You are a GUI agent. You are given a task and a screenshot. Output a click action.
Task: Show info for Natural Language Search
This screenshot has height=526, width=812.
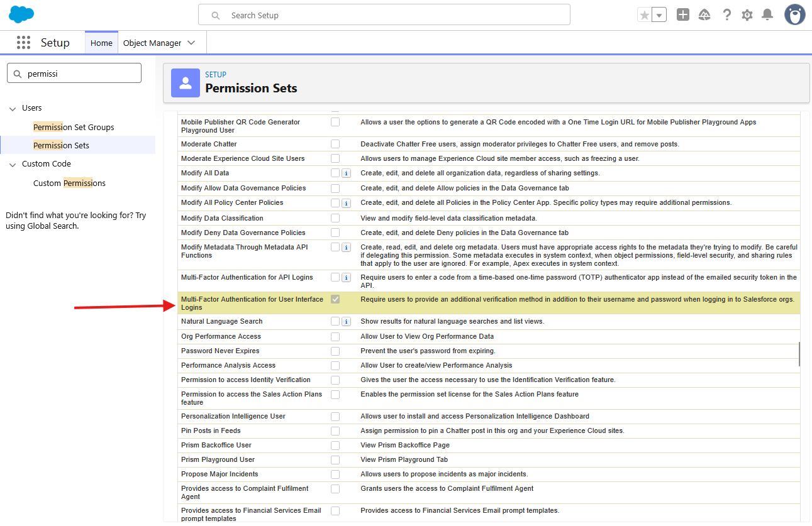346,322
